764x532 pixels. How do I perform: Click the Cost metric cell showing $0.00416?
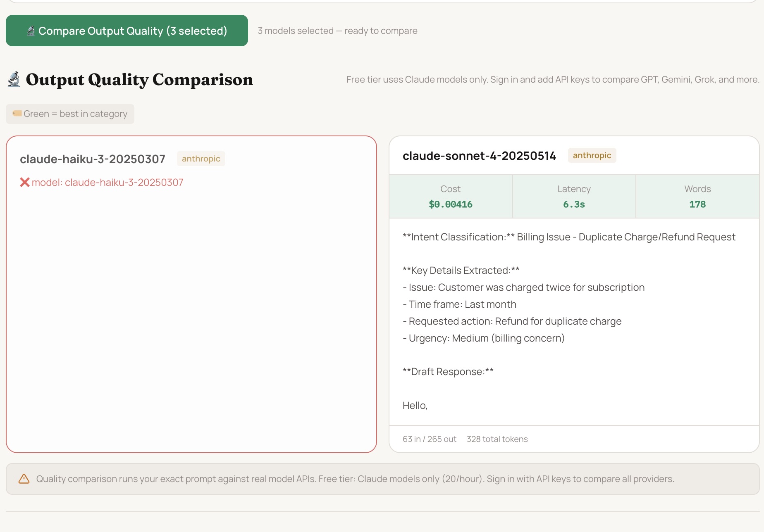tap(450, 197)
